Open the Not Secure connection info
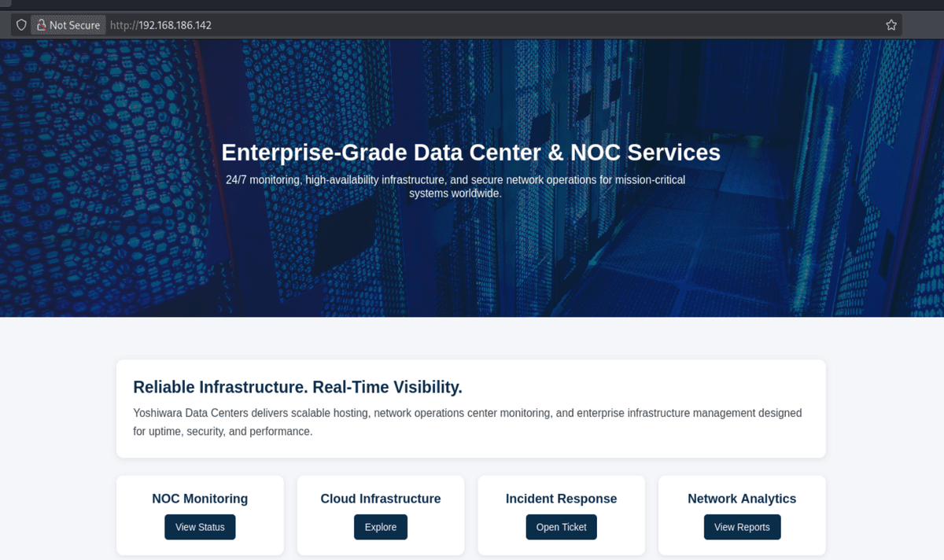The height and width of the screenshot is (560, 944). pyautogui.click(x=68, y=25)
